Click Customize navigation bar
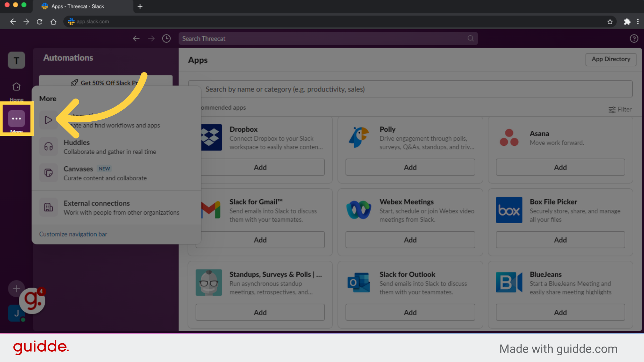The width and height of the screenshot is (644, 362). coord(73,234)
